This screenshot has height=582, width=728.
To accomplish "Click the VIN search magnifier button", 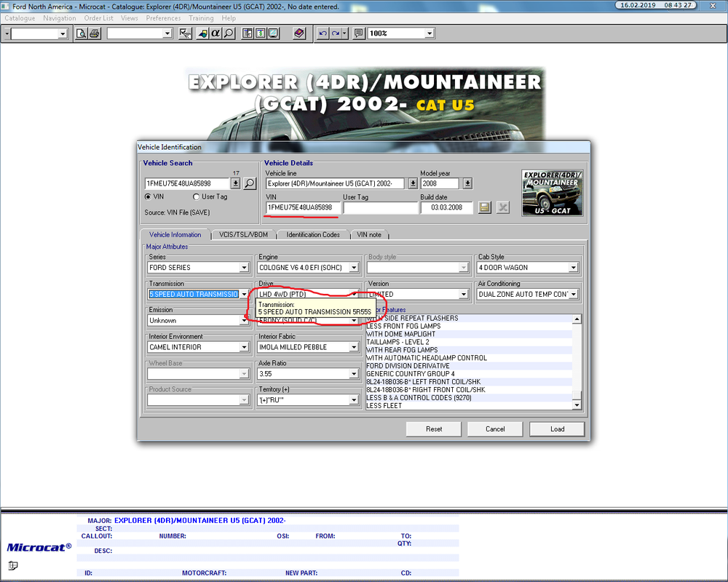I will pos(250,183).
